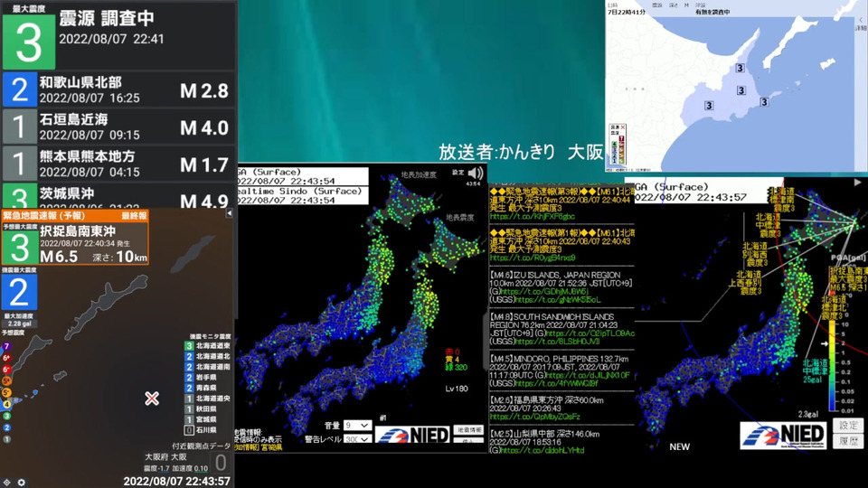
Task: Click the northernmost intensity 3 marker on Hokkaido map
Action: coord(740,68)
